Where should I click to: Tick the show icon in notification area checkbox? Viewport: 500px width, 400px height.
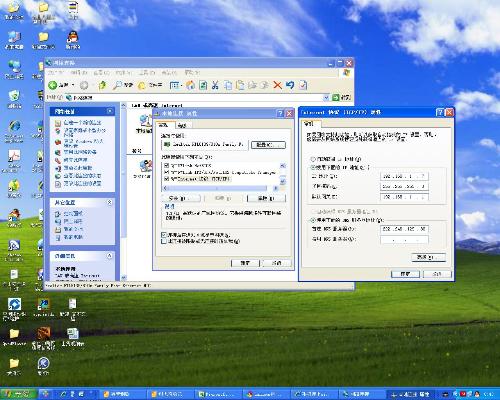[x=164, y=235]
